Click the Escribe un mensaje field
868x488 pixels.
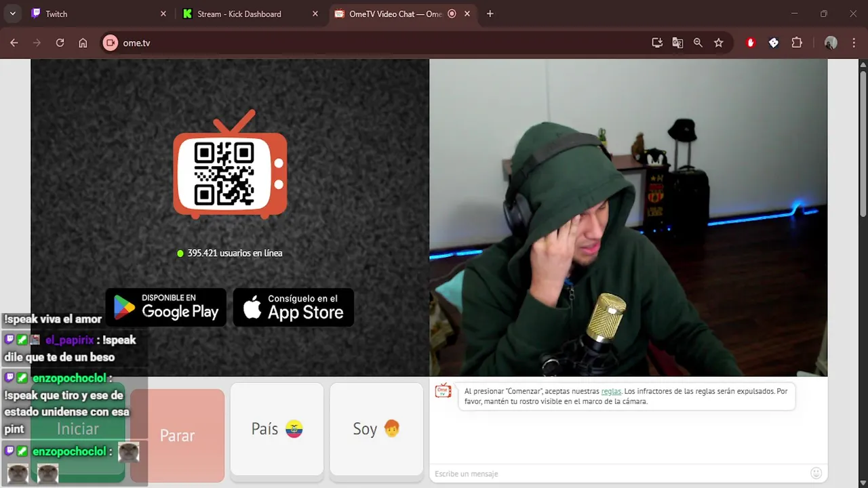619,473
